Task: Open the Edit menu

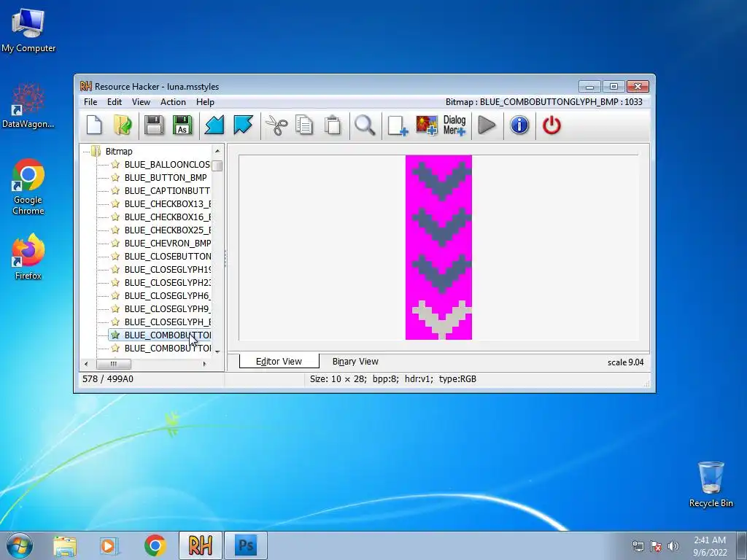Action: pos(115,102)
